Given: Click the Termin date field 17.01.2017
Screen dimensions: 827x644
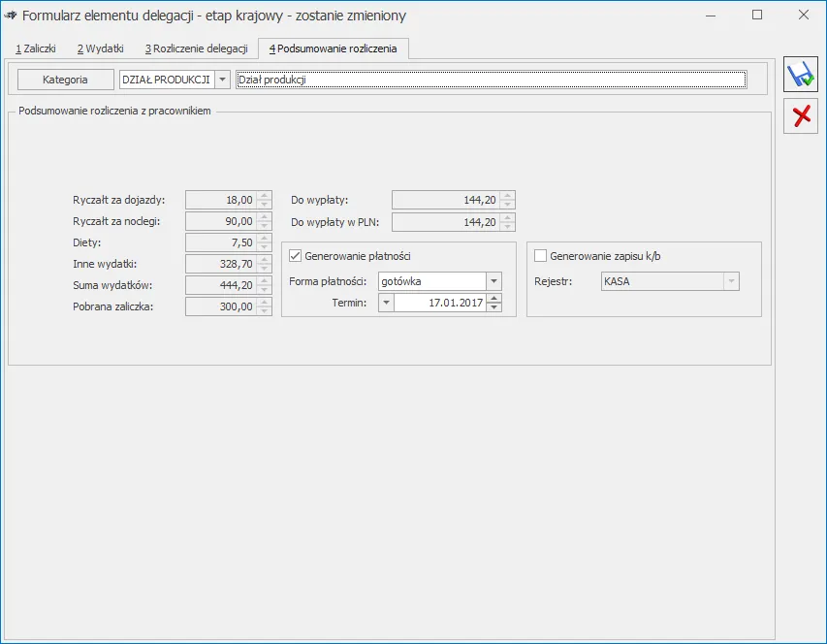Looking at the screenshot, I should [439, 304].
